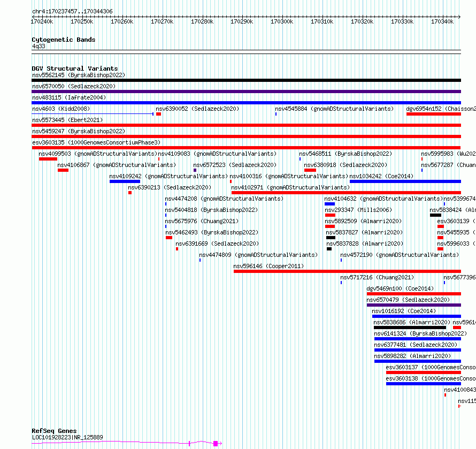The width and height of the screenshot is (476, 449).
Task: Open variant nsv4100316 label
Action: [x=289, y=176]
